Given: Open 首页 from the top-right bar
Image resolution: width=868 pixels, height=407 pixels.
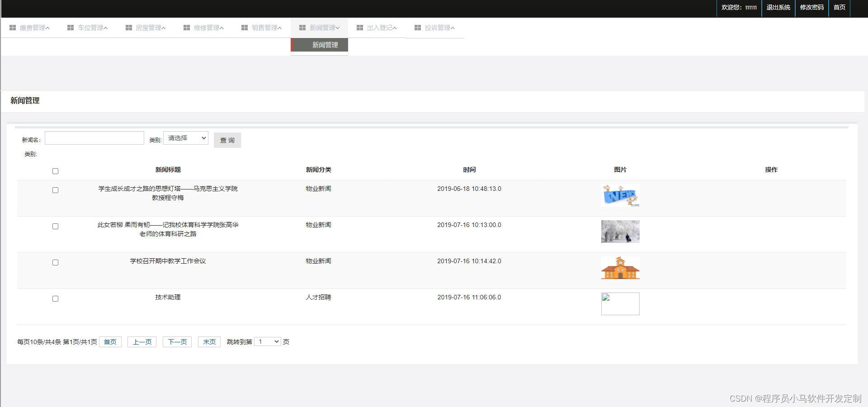Looking at the screenshot, I should pos(839,7).
